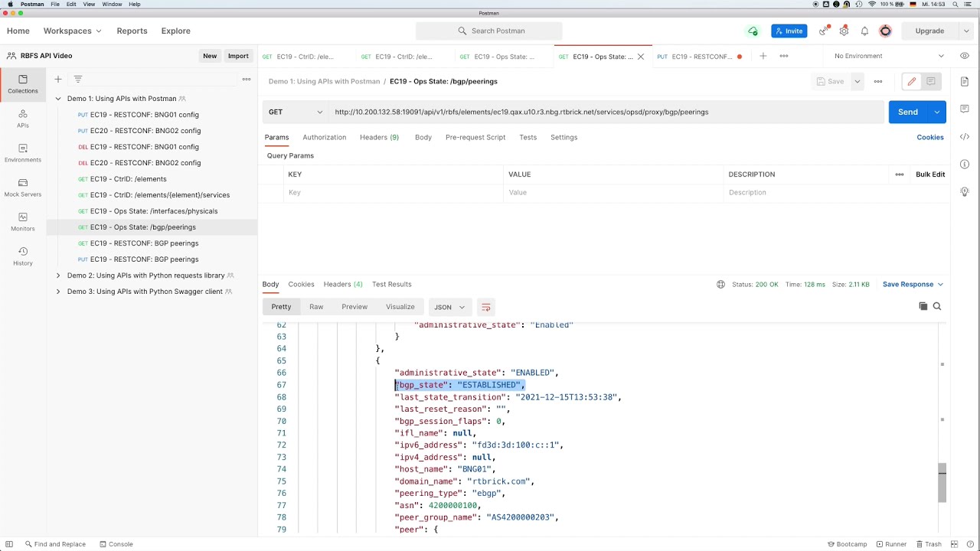Toggle line wrap in response
This screenshot has width=980, height=551.
coord(485,307)
